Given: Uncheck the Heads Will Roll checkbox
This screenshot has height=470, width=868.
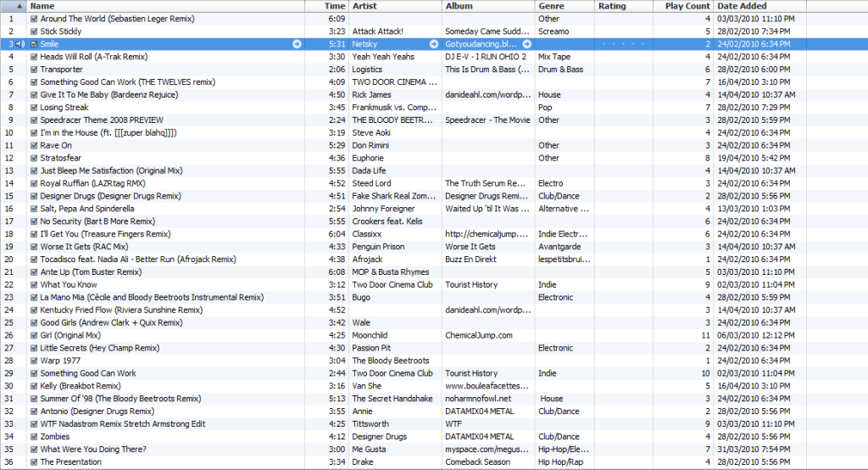Looking at the screenshot, I should coord(34,57).
